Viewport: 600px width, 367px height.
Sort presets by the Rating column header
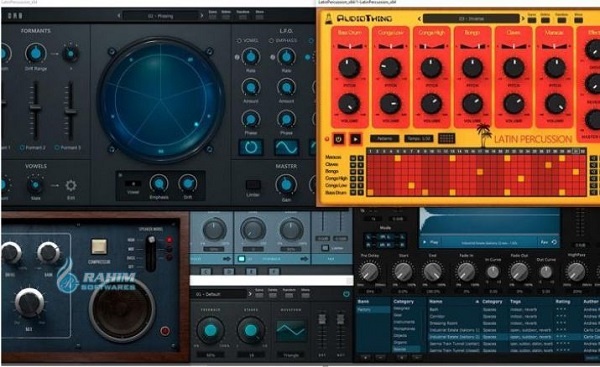[x=562, y=302]
